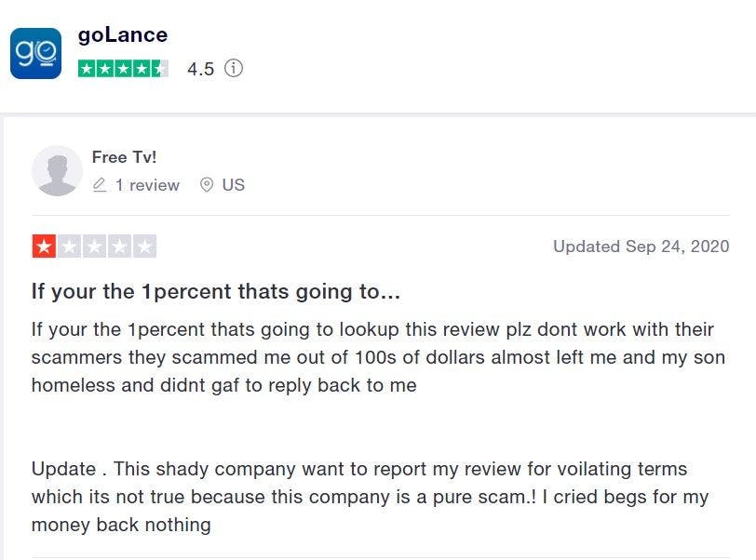Click the info icon beside 4.5 rating
Image resolution: width=756 pixels, height=560 pixels.
(234, 69)
